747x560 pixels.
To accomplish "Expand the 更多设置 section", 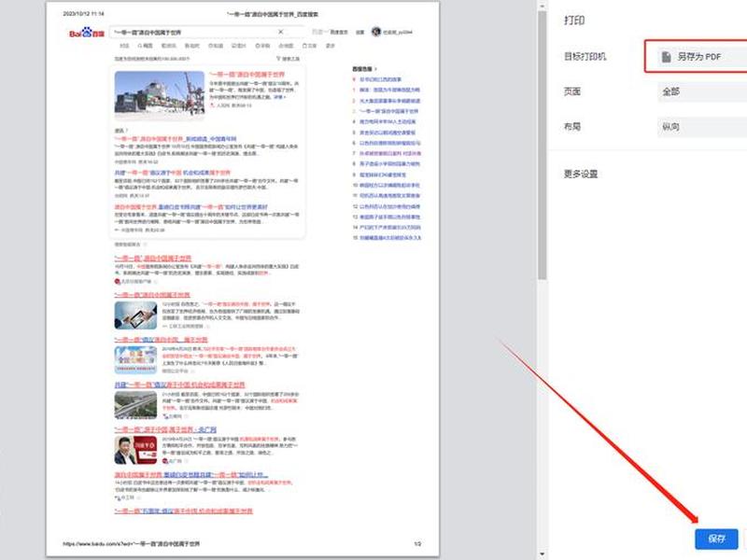I will click(580, 174).
